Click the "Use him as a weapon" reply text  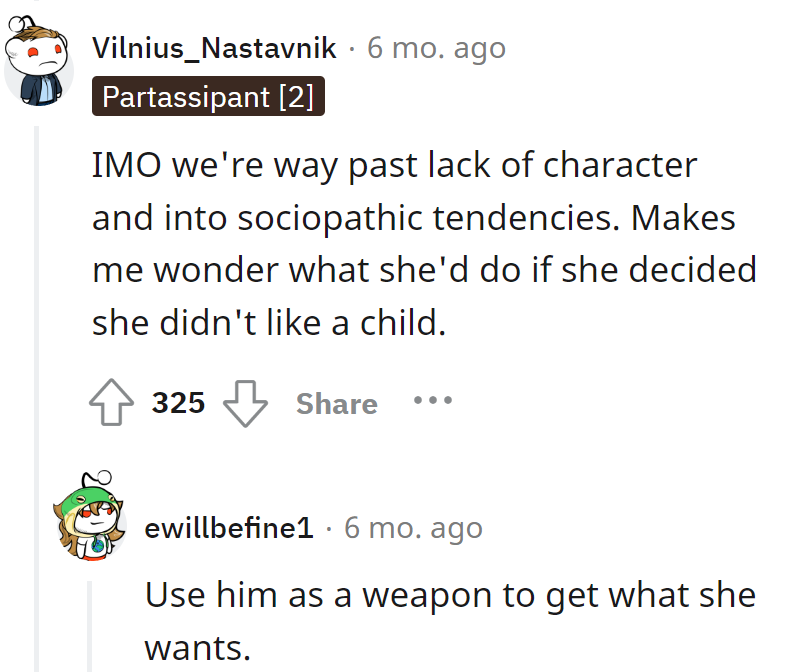click(x=450, y=595)
